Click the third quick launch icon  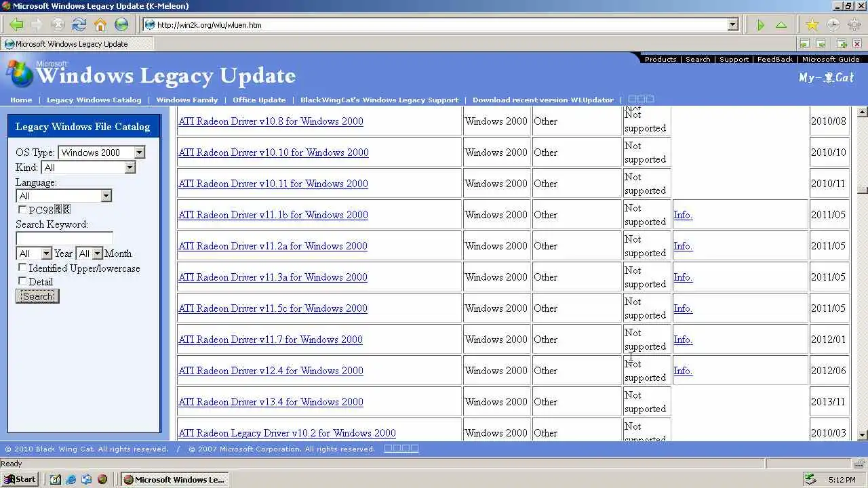coord(87,479)
